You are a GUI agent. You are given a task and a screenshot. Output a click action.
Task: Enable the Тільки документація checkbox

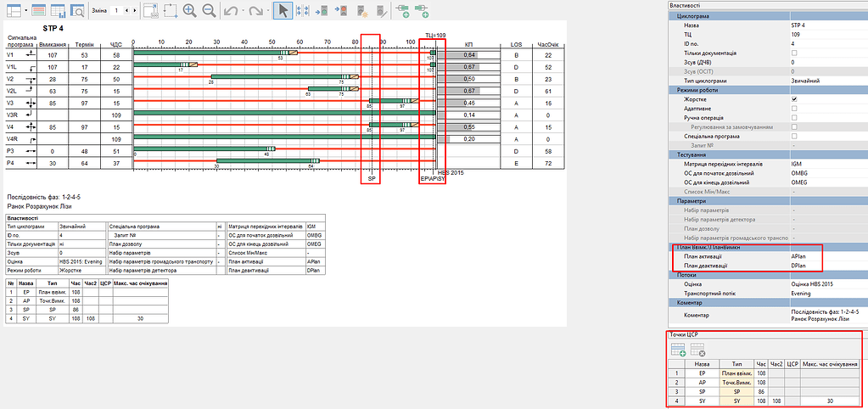(x=794, y=53)
